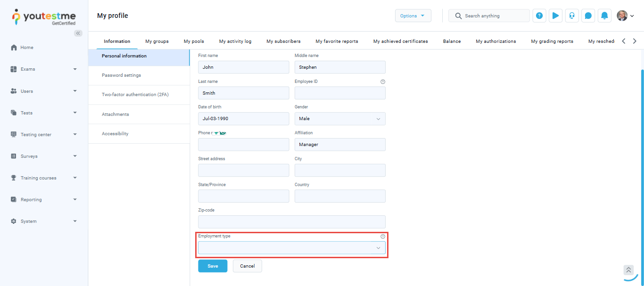Viewport: 644px width, 286px height.
Task: Switch to My activity log tab
Action: pos(235,41)
